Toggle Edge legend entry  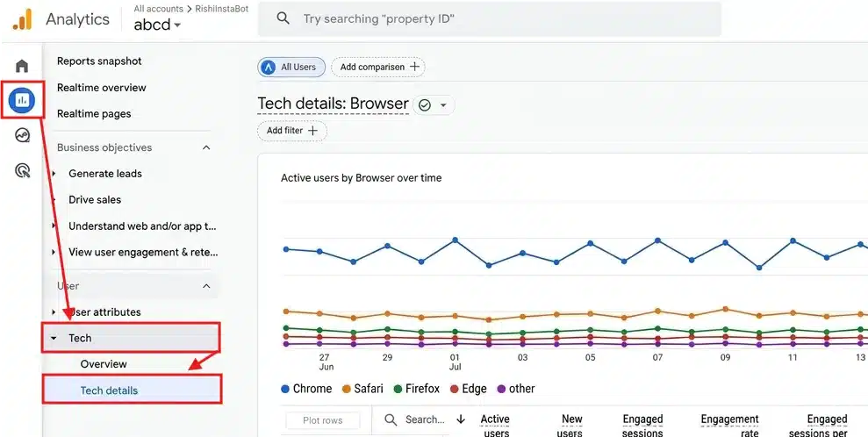click(x=469, y=389)
